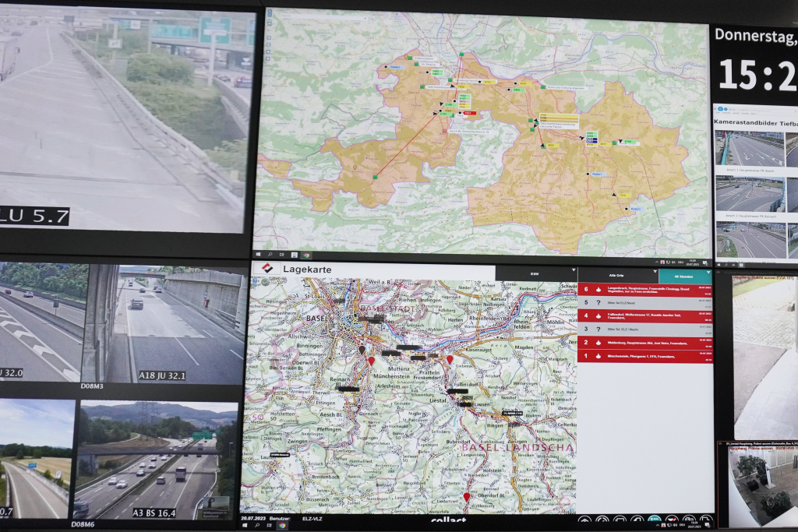Click the red map pin near Oberdorf BL
This screenshot has width=798, height=532.
(x=467, y=496)
